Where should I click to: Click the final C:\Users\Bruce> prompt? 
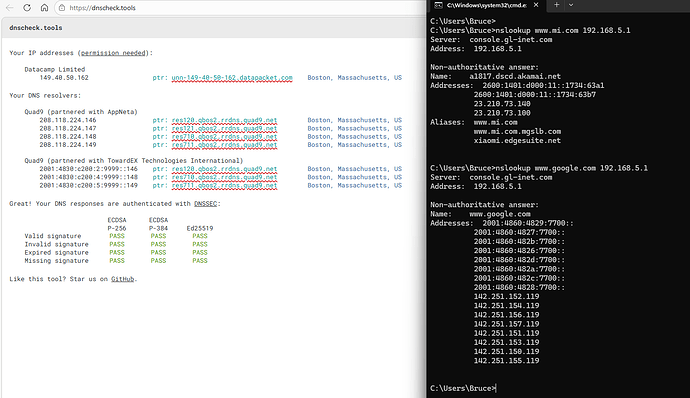[462, 388]
